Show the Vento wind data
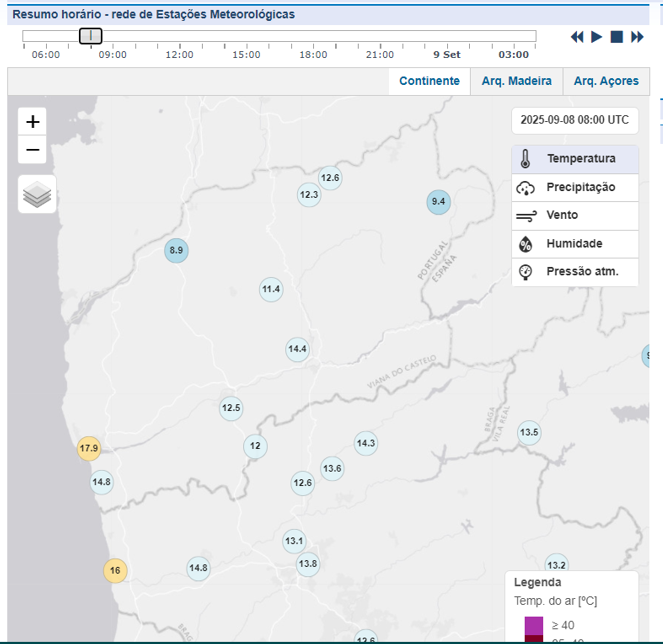This screenshot has width=663, height=644. [x=575, y=216]
